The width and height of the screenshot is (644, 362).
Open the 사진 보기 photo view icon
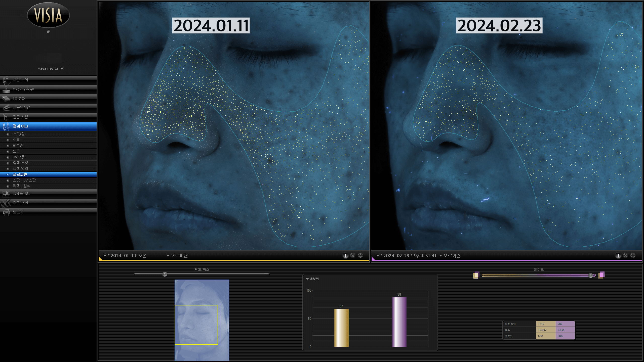click(6, 80)
